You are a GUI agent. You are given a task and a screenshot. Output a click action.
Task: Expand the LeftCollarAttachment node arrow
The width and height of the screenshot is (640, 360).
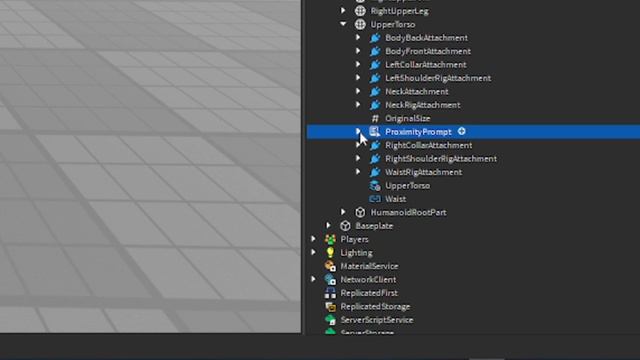pos(358,64)
